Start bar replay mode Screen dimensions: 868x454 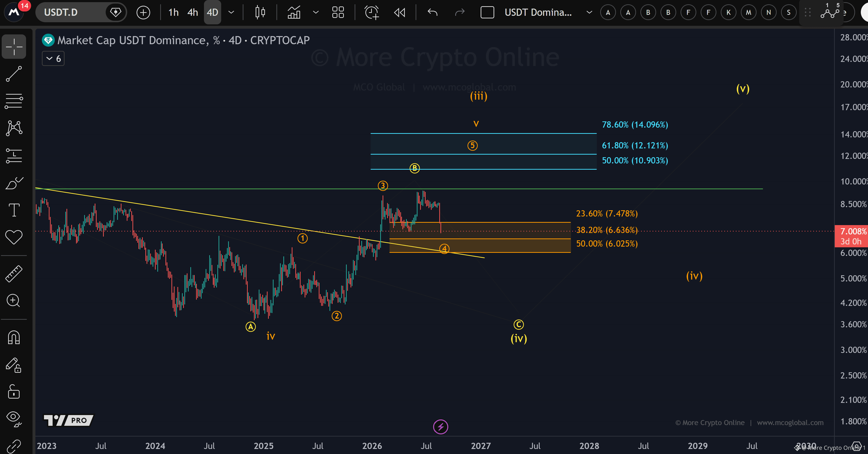[x=400, y=12]
